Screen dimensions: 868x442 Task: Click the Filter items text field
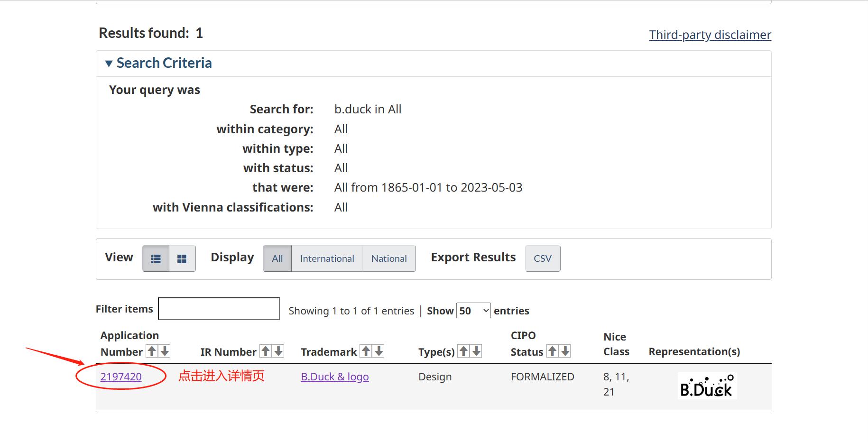219,309
